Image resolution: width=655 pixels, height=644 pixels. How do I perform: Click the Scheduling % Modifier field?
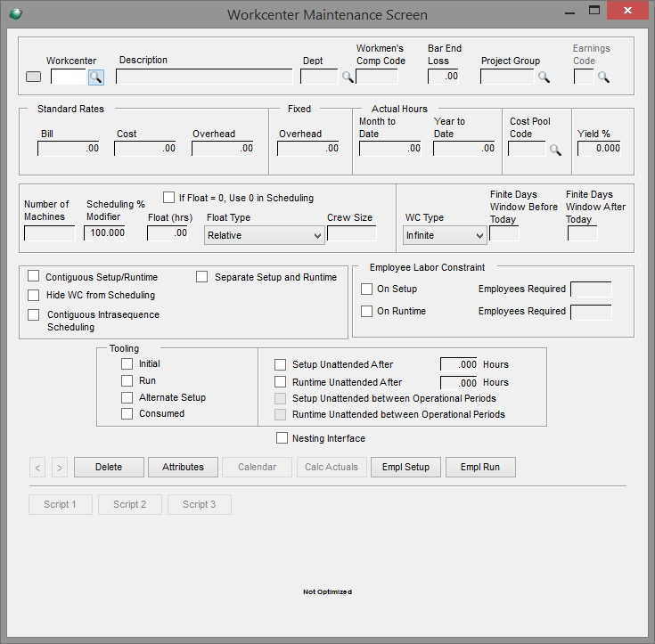[104, 233]
